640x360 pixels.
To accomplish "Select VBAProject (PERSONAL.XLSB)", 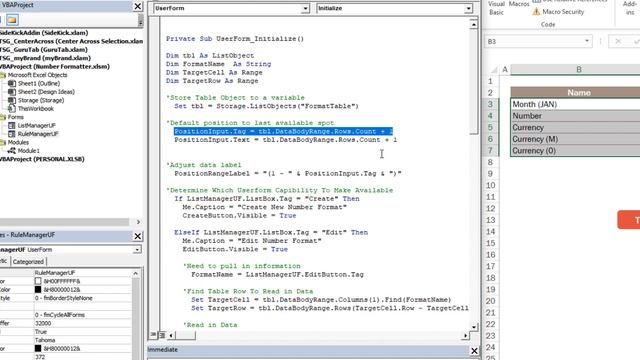I will point(42,159).
